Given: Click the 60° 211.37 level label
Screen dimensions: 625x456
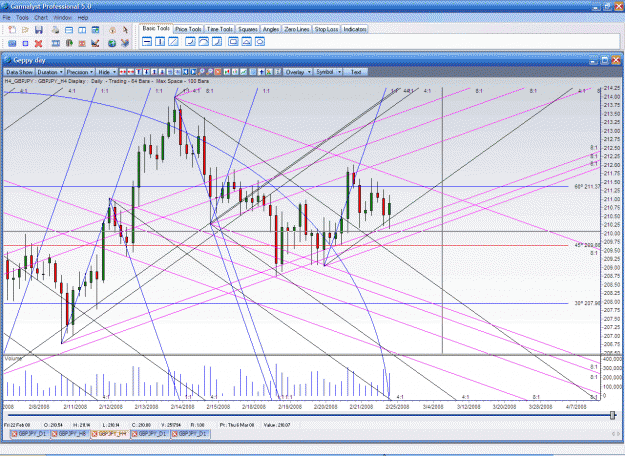Looking at the screenshot, I should pyautogui.click(x=587, y=186).
